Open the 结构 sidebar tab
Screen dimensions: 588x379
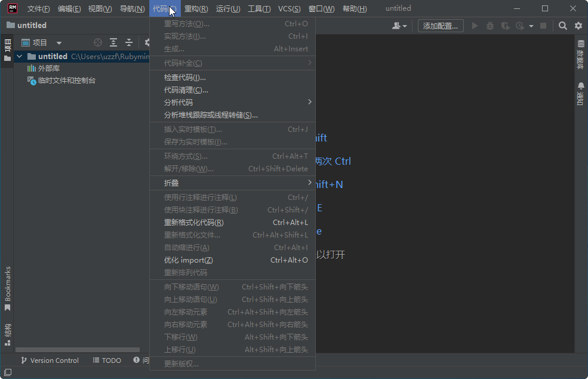point(7,335)
